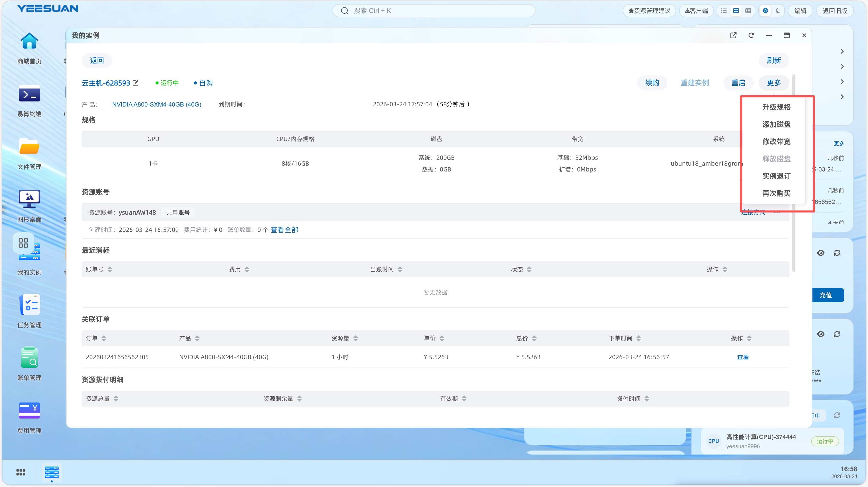Select 升级规格 from the menu

pos(776,107)
